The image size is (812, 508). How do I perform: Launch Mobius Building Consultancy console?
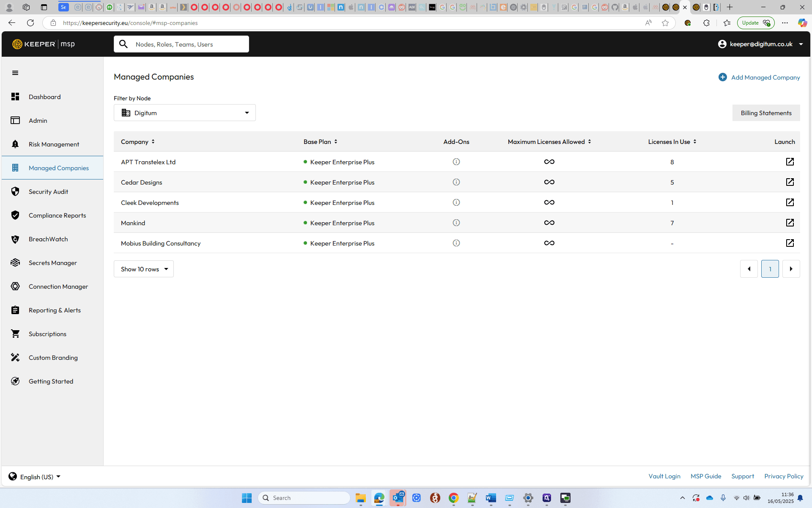pyautogui.click(x=790, y=243)
